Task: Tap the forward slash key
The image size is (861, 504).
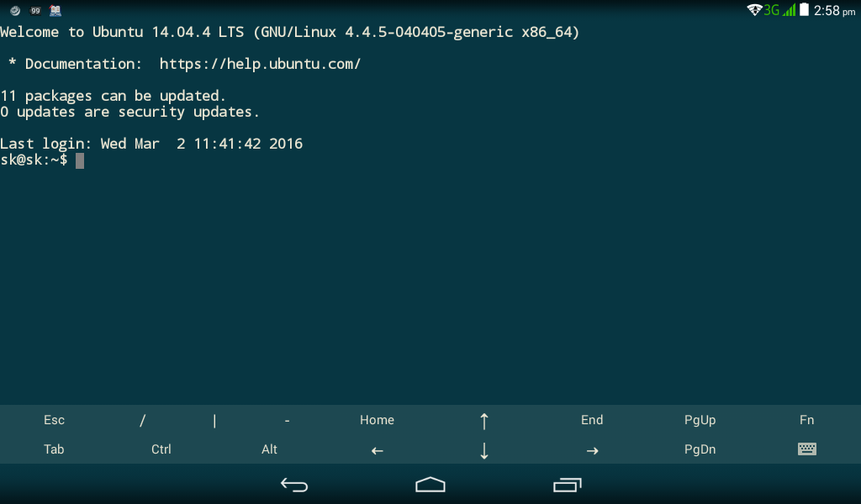Action: [x=143, y=420]
